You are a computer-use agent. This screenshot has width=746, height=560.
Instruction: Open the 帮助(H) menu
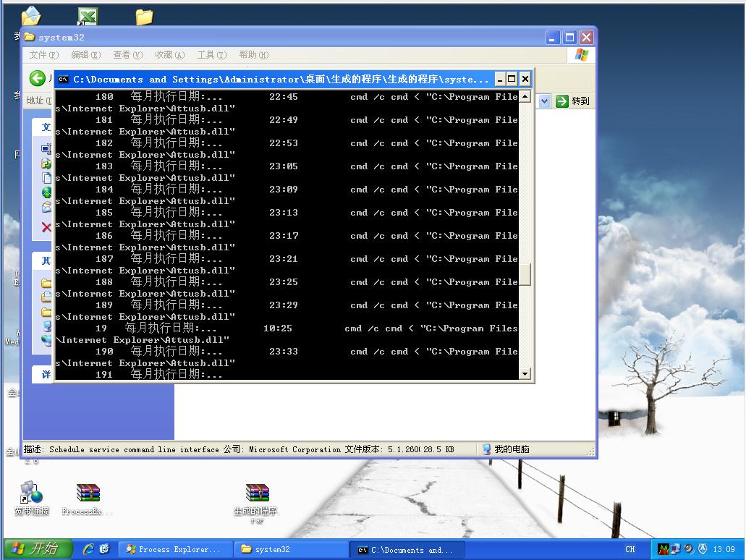253,55
